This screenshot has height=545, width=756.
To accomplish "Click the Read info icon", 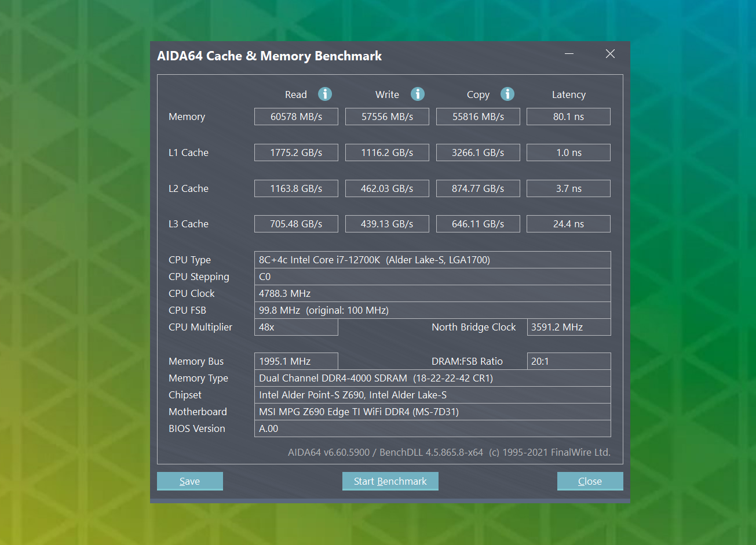I will coord(325,94).
